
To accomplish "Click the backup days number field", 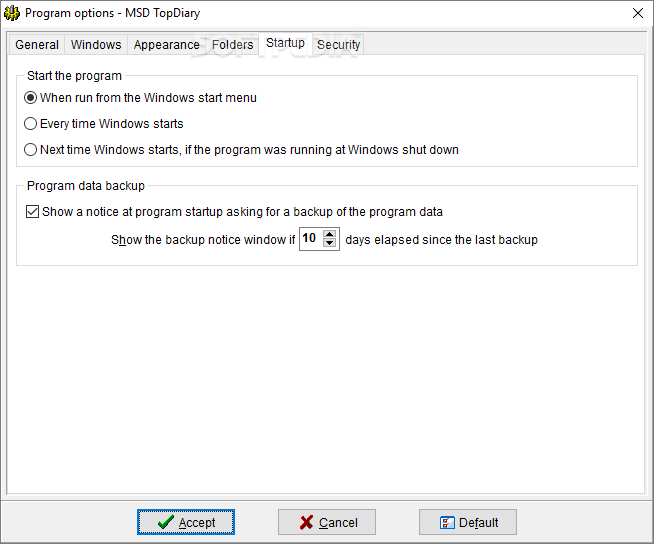I will [311, 239].
